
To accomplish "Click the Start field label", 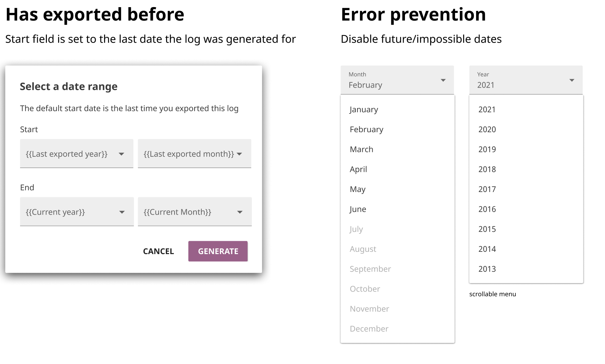I will (x=29, y=129).
